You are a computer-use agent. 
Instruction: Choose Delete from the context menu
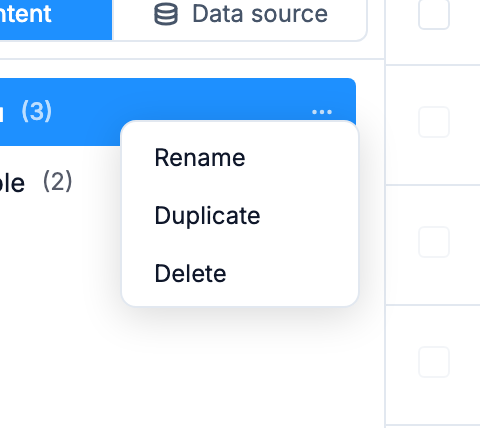click(190, 274)
